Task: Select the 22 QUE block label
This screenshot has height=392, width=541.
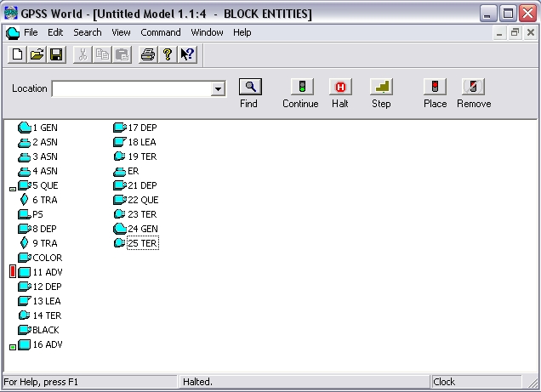Action: tap(143, 200)
